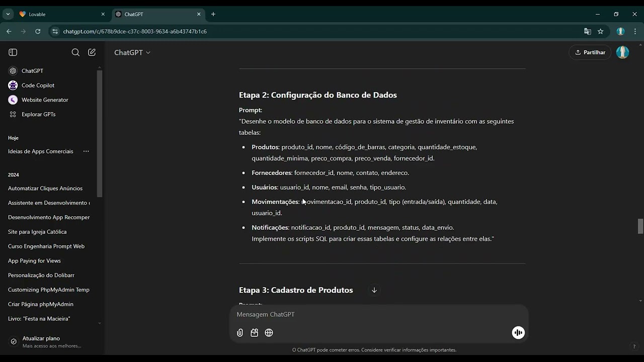Collapse the ChatGPT sidebar panel
Screen dimensions: 644x362
(x=13, y=52)
